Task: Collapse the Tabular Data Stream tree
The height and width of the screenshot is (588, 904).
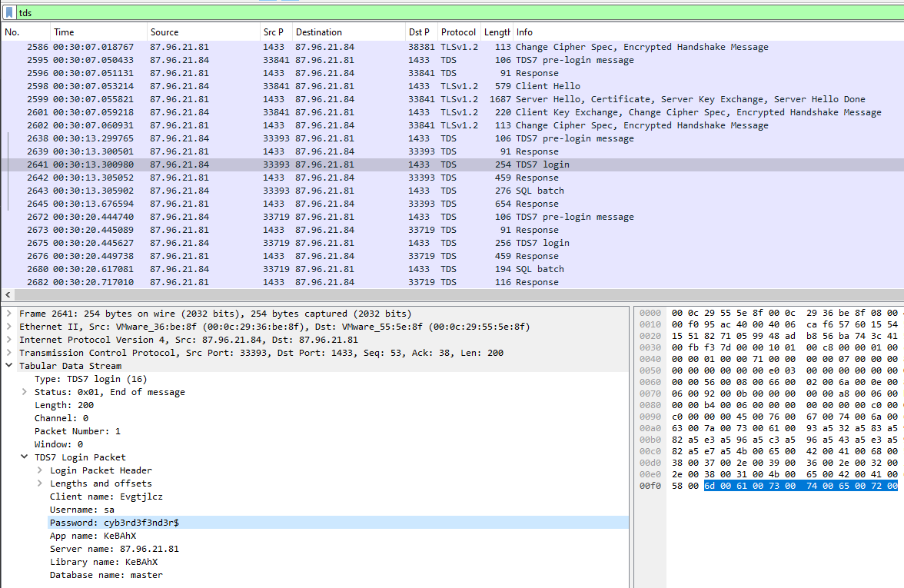Action: [9, 366]
